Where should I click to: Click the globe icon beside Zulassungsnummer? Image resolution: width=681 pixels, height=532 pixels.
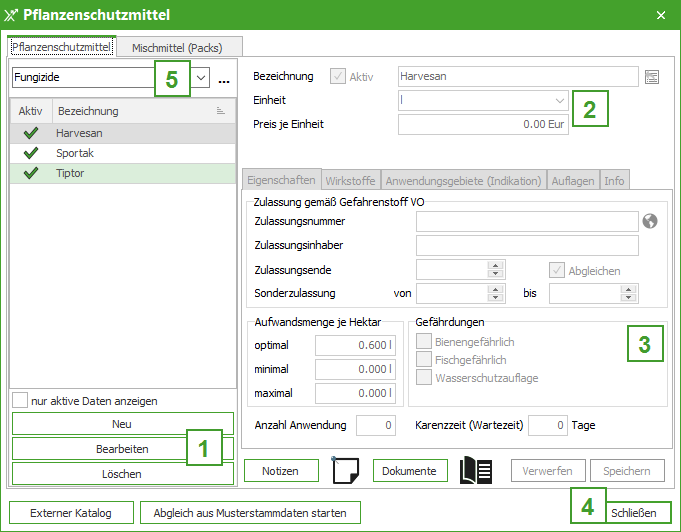pyautogui.click(x=650, y=221)
